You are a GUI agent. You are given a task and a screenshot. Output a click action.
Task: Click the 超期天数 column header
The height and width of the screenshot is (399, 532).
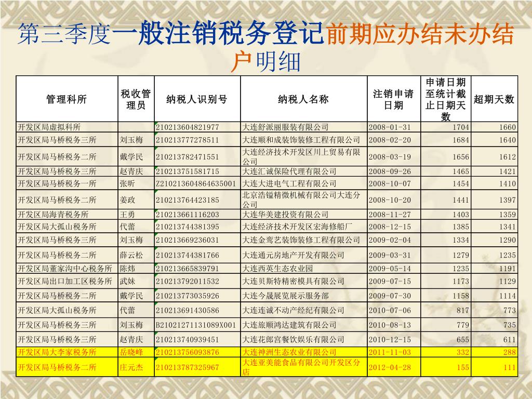[x=494, y=99]
